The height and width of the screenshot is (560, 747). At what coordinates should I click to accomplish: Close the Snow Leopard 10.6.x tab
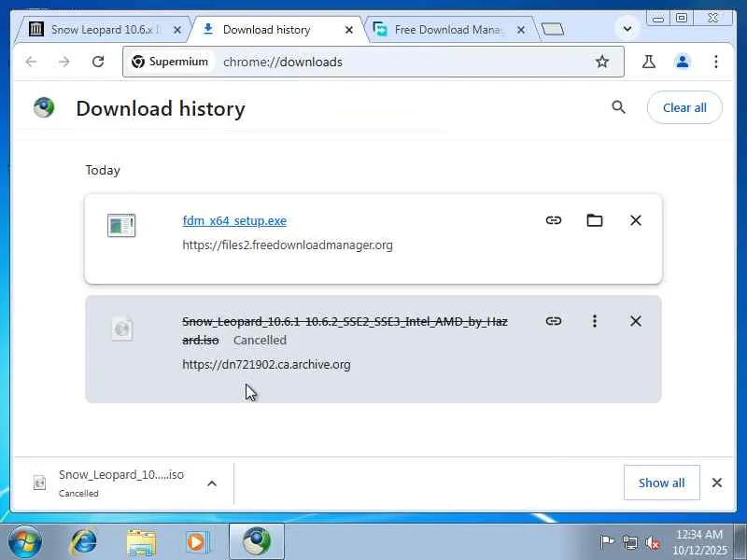point(177,30)
